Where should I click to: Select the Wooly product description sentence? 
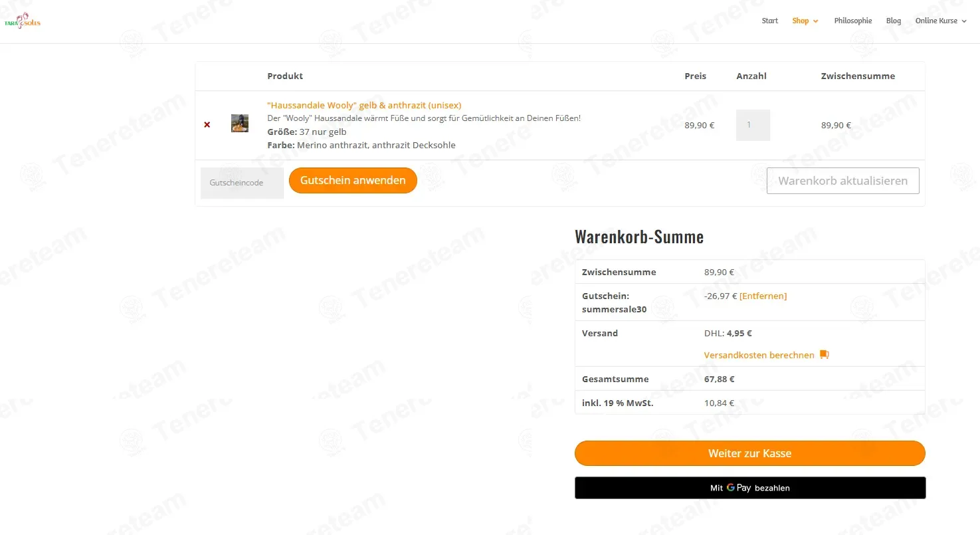tap(424, 118)
